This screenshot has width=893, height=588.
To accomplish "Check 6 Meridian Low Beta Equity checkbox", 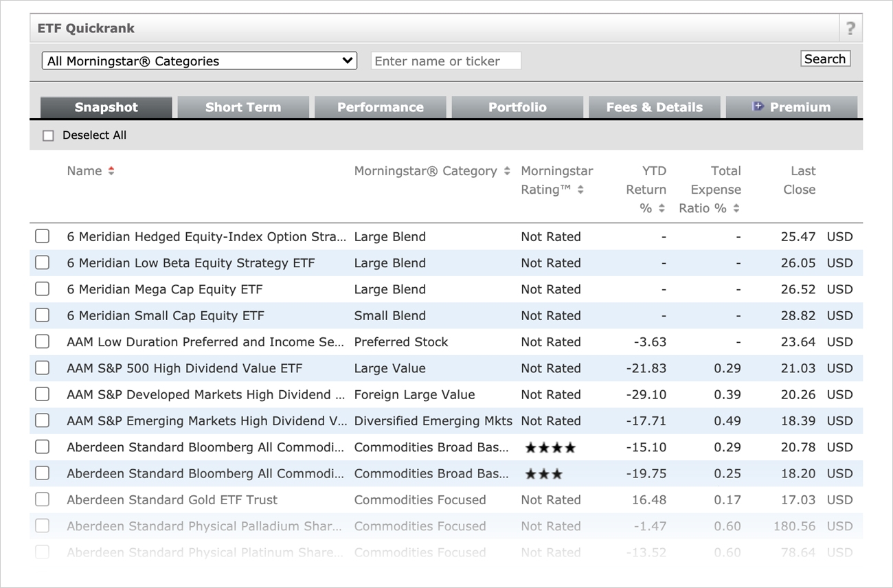I will click(x=43, y=262).
